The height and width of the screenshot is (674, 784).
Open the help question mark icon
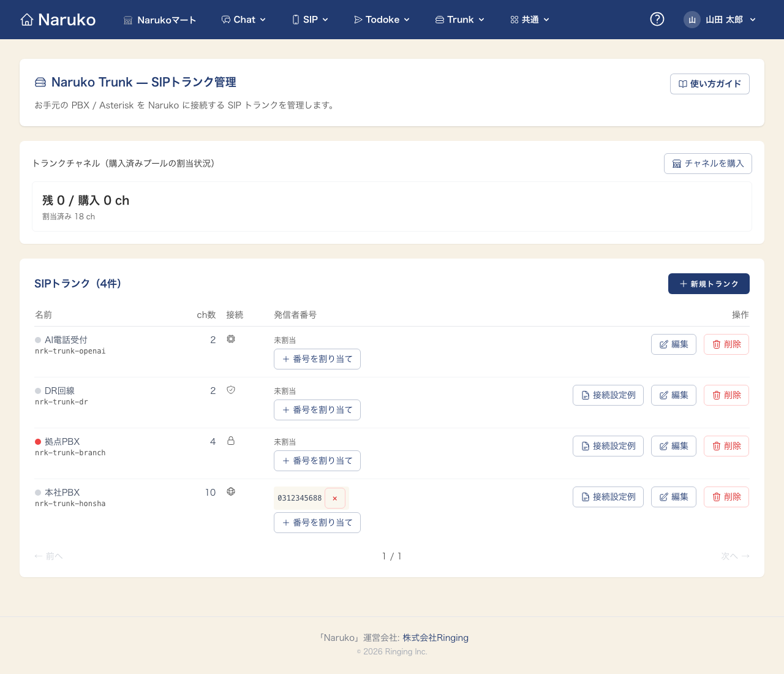(657, 20)
